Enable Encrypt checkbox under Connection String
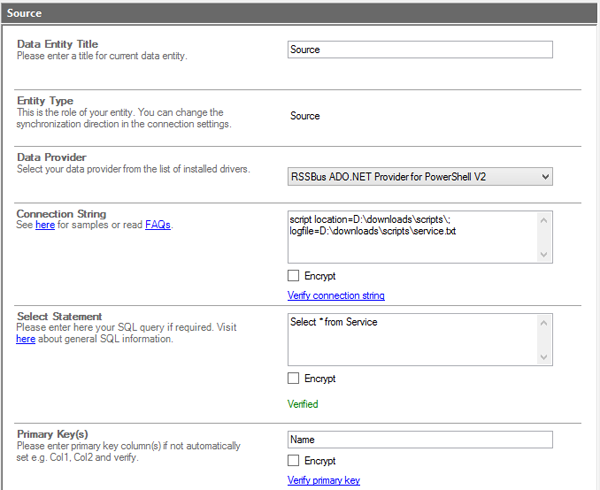This screenshot has height=490, width=600. tap(294, 276)
